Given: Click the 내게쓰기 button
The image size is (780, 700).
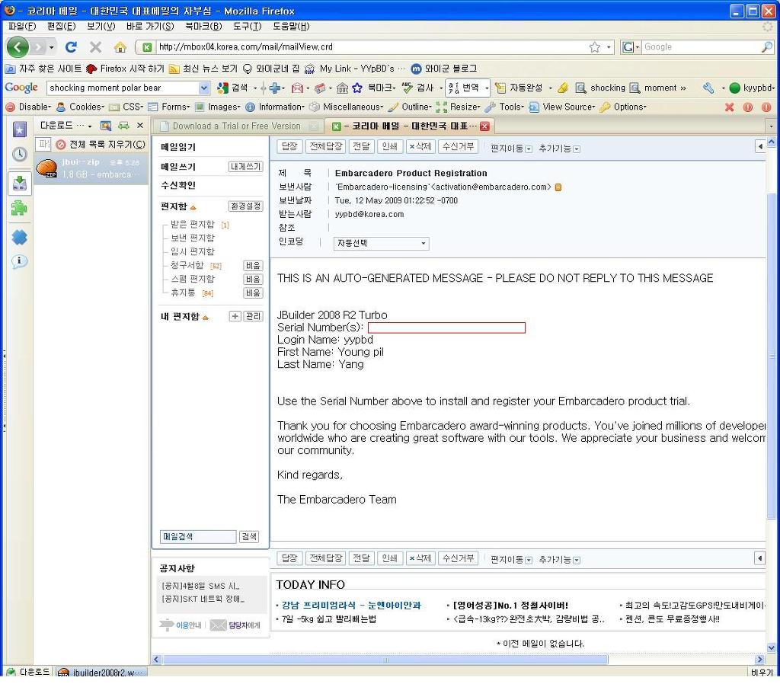Looking at the screenshot, I should tap(246, 167).
